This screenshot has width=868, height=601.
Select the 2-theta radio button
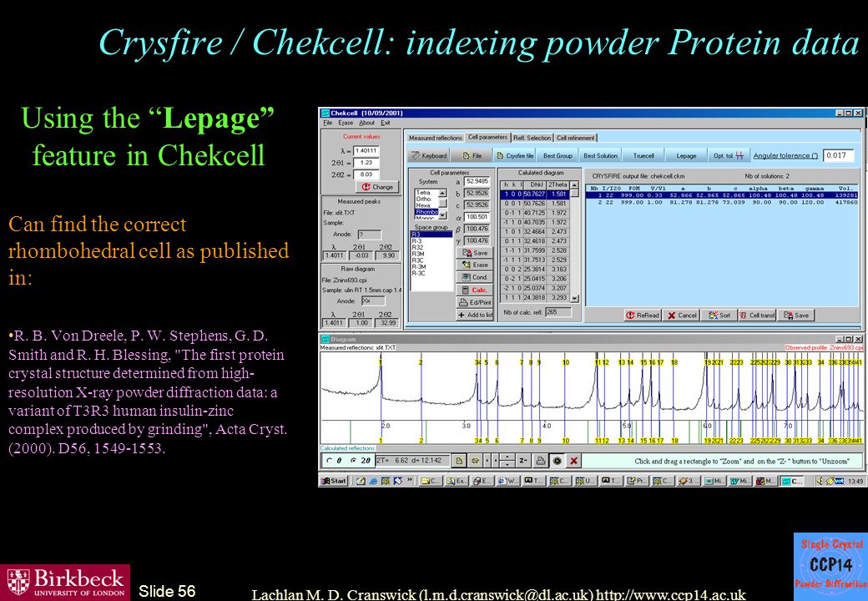pos(353,461)
